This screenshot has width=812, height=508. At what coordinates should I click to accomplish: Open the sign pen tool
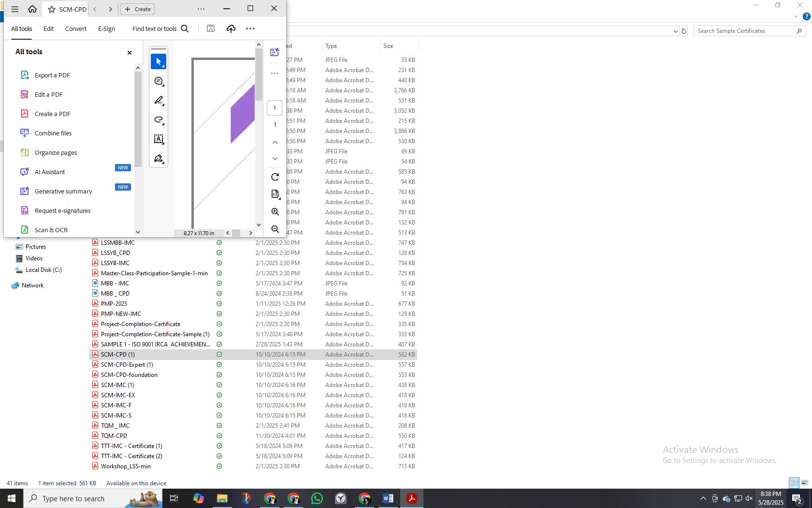159,159
